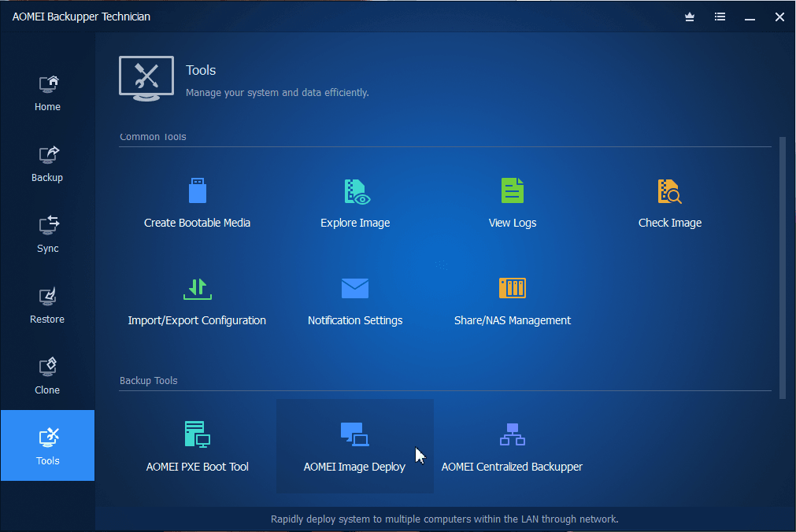The image size is (796, 532).
Task: Click the AOMEI Image Deploy label
Action: [x=354, y=467]
